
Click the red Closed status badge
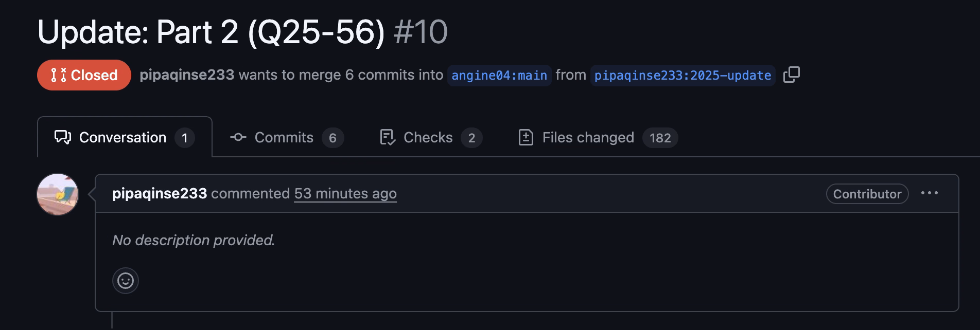coord(84,75)
